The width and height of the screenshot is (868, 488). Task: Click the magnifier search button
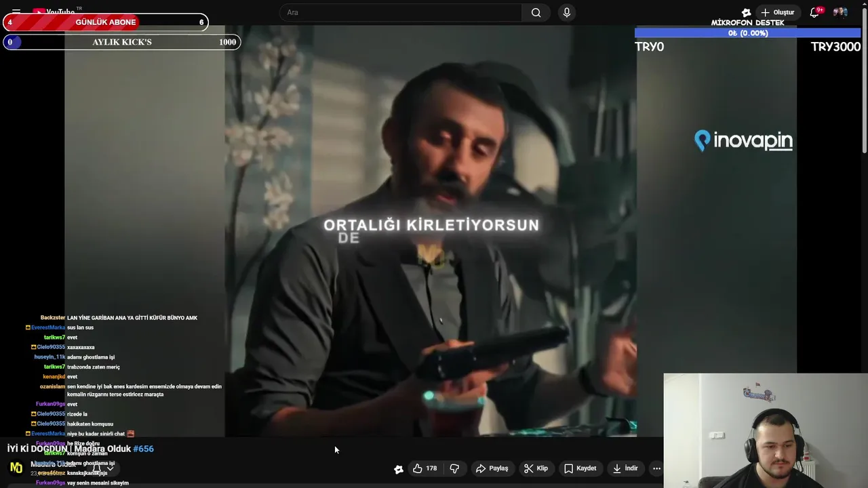(536, 12)
